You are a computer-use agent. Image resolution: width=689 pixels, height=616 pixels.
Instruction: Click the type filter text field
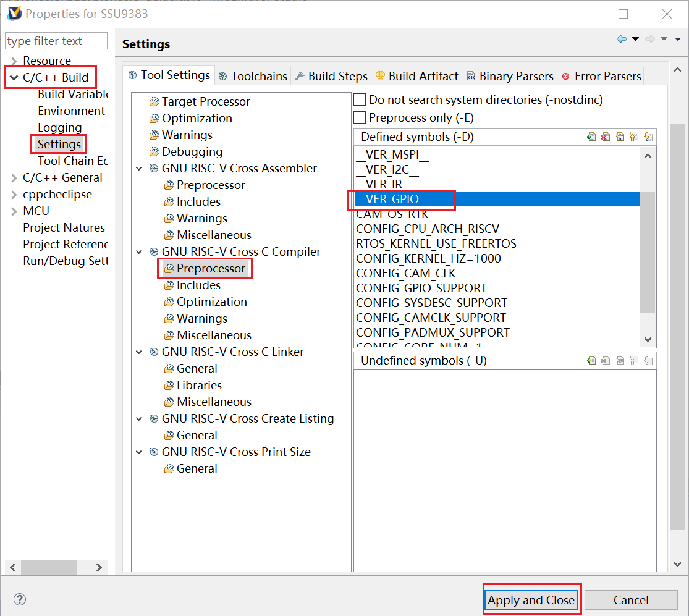[x=56, y=41]
